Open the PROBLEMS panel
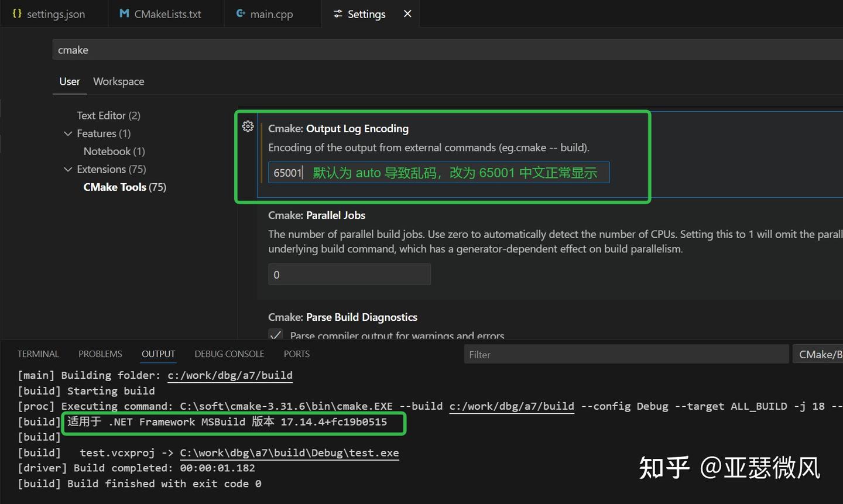843x504 pixels. pos(100,354)
